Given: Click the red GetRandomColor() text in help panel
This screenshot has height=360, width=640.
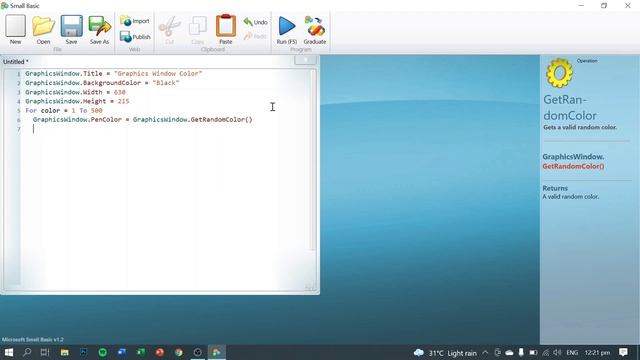Looking at the screenshot, I should (x=573, y=167).
